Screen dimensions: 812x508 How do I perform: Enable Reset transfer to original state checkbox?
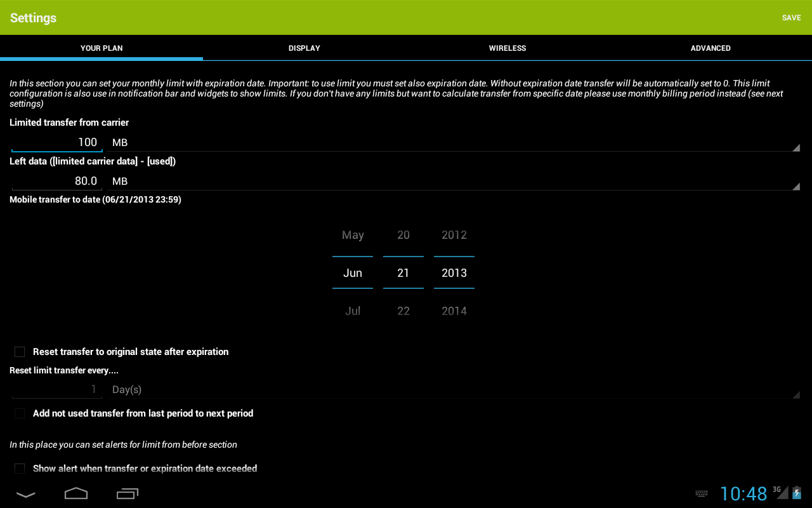coord(20,352)
